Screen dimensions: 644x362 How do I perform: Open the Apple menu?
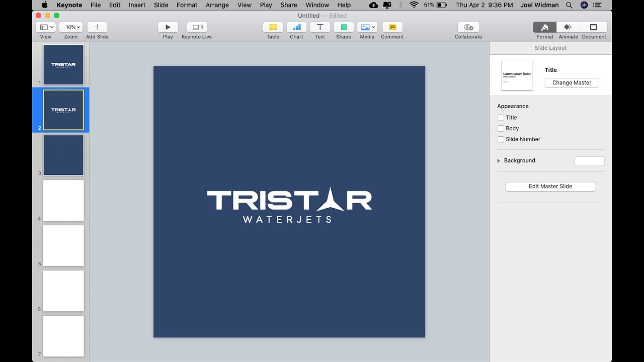44,5
